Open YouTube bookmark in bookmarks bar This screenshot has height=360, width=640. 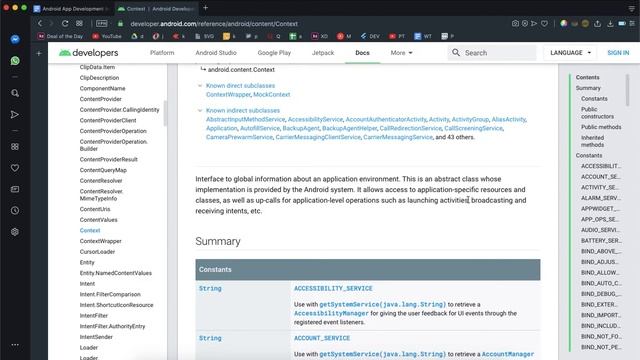pyautogui.click(x=107, y=36)
